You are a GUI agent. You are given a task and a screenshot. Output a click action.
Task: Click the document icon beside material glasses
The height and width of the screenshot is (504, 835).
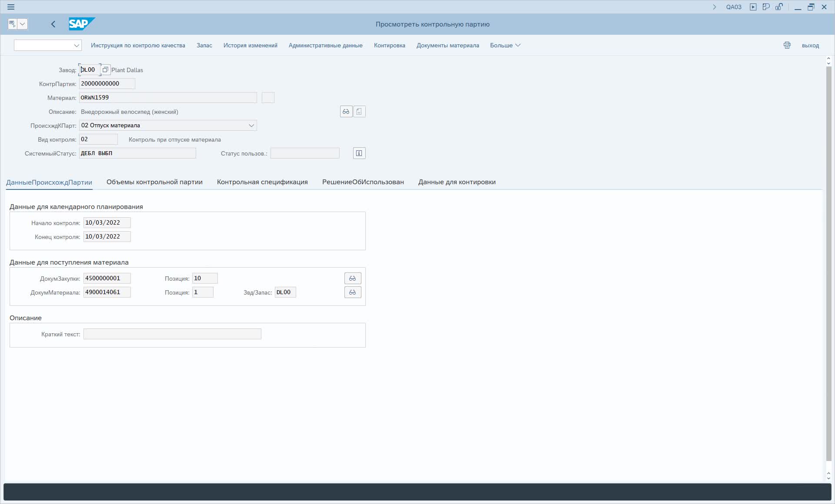[x=359, y=112]
